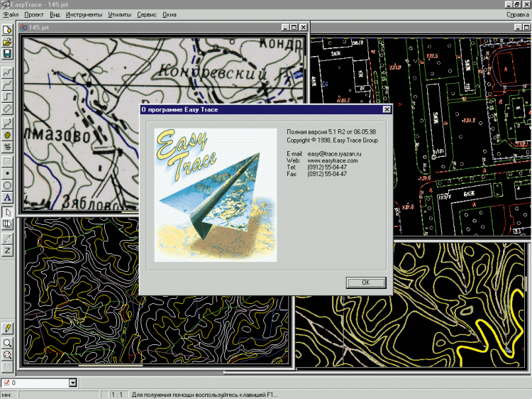Click the Кондревский label on the map
The height and width of the screenshot is (399, 532).
213,73
